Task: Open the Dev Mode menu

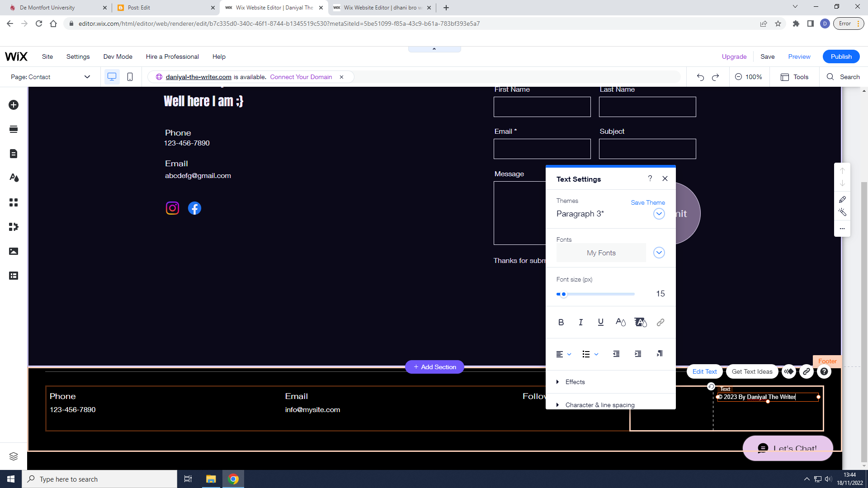Action: pyautogui.click(x=118, y=56)
